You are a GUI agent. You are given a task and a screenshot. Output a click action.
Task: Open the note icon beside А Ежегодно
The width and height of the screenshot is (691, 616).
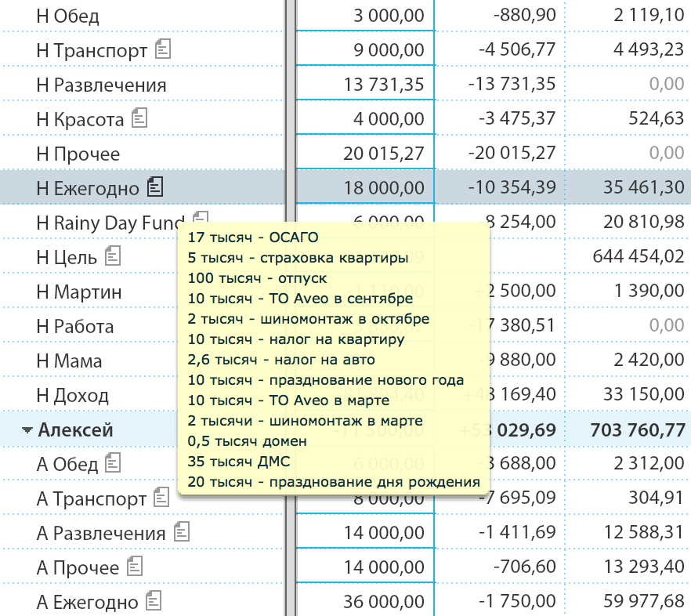(x=154, y=601)
